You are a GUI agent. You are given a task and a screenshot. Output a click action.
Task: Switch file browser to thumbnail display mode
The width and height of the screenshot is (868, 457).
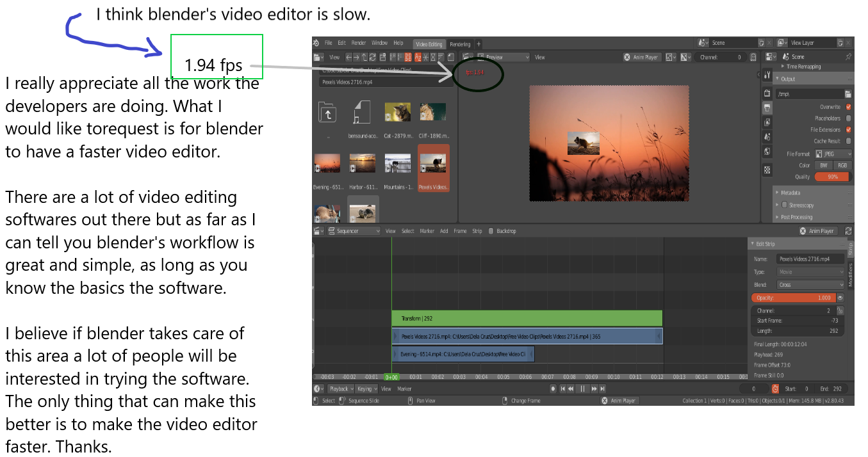[407, 57]
